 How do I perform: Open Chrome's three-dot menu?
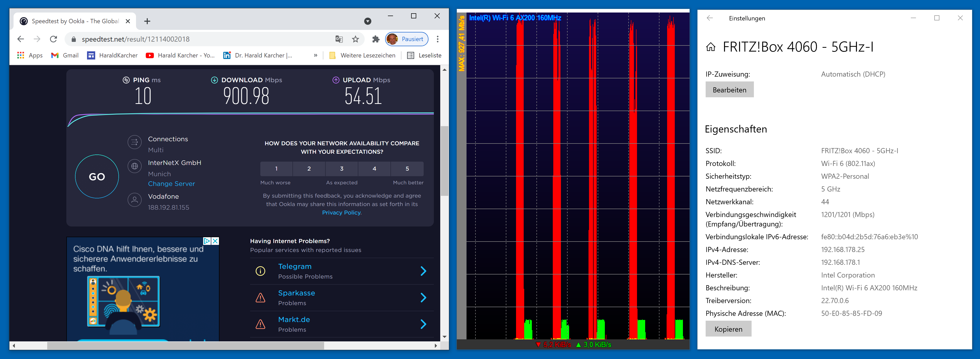437,39
